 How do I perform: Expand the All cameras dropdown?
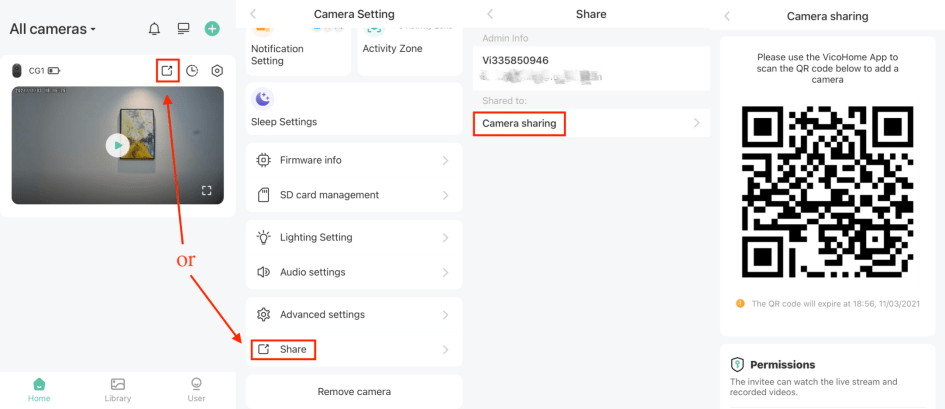click(53, 29)
